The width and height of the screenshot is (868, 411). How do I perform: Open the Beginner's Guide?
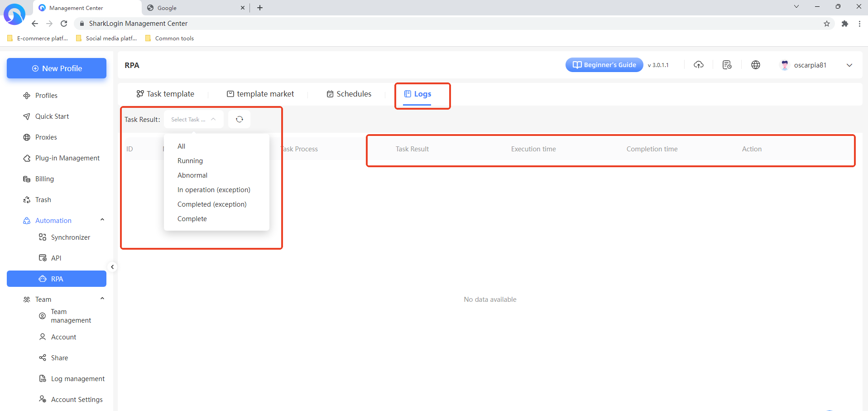point(604,65)
